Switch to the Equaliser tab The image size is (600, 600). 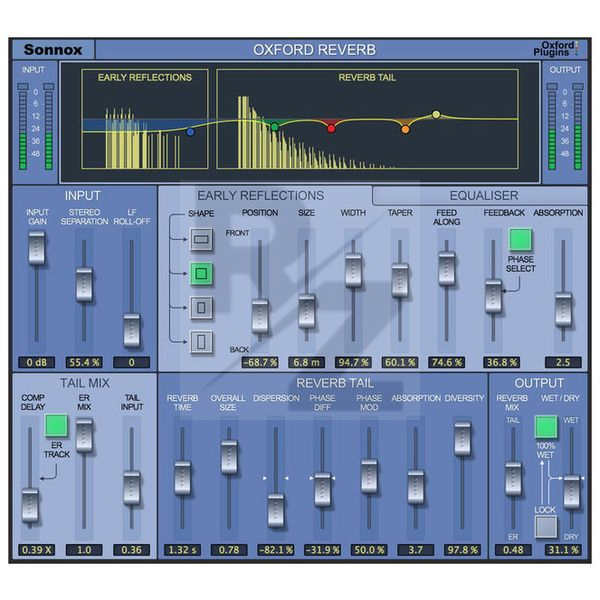pyautogui.click(x=483, y=196)
